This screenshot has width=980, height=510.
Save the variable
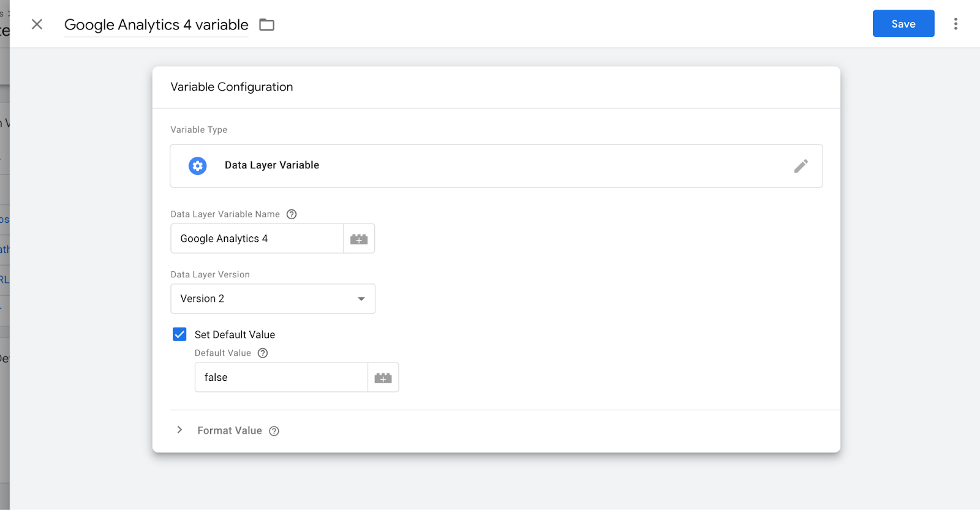903,23
